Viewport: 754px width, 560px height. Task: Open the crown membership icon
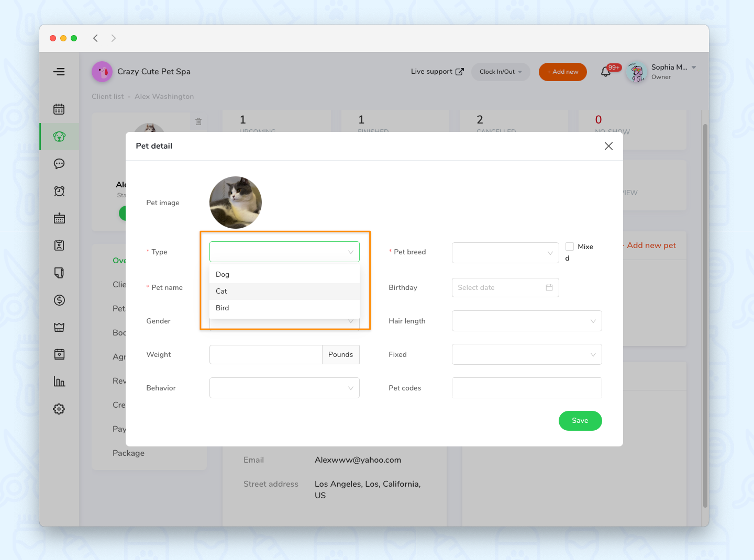click(x=59, y=327)
